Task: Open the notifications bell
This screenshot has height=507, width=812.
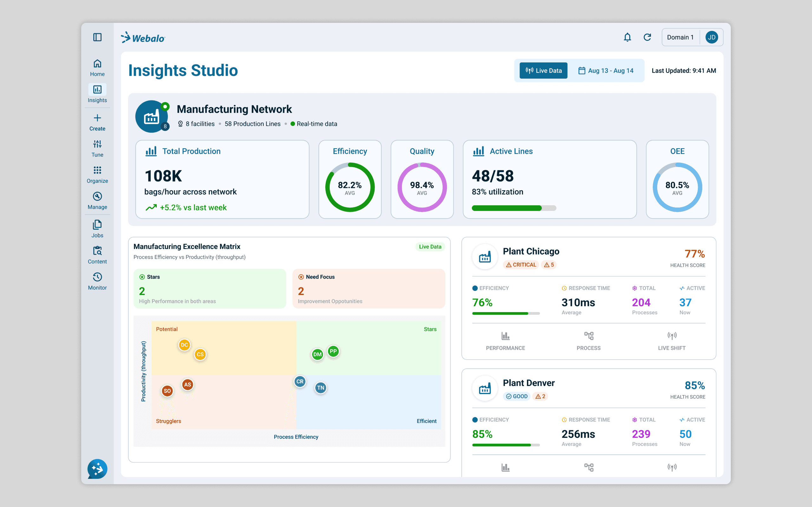Action: (627, 37)
